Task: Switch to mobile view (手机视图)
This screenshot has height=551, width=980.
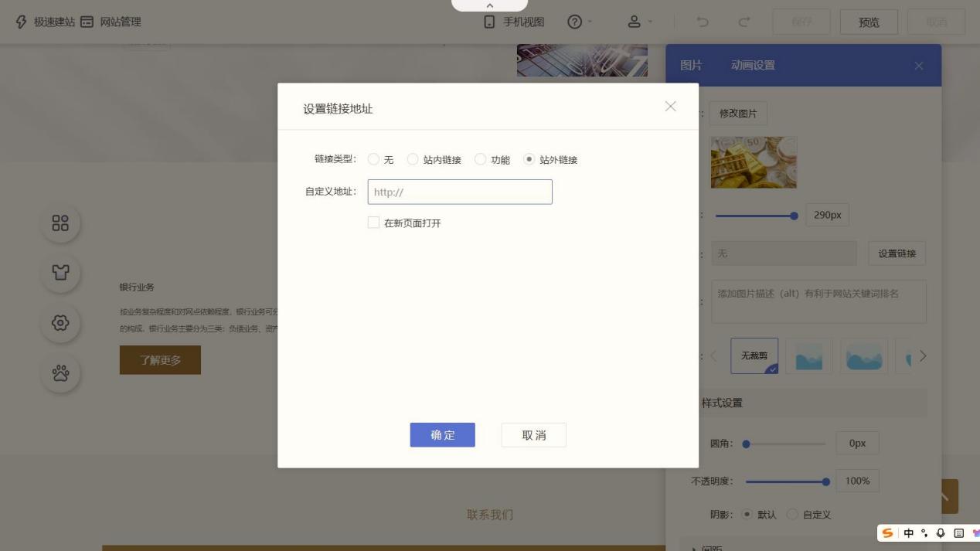Action: [x=514, y=22]
